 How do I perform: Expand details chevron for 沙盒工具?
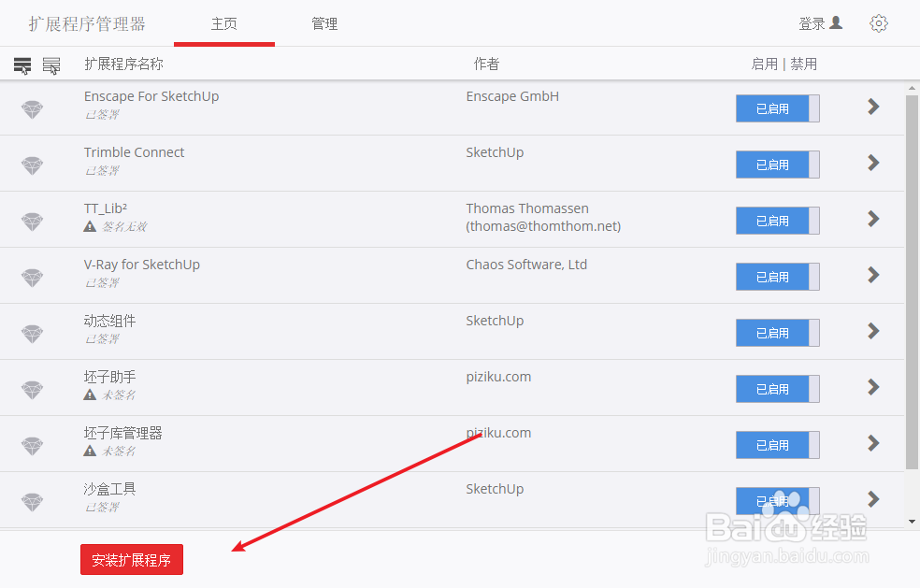873,499
